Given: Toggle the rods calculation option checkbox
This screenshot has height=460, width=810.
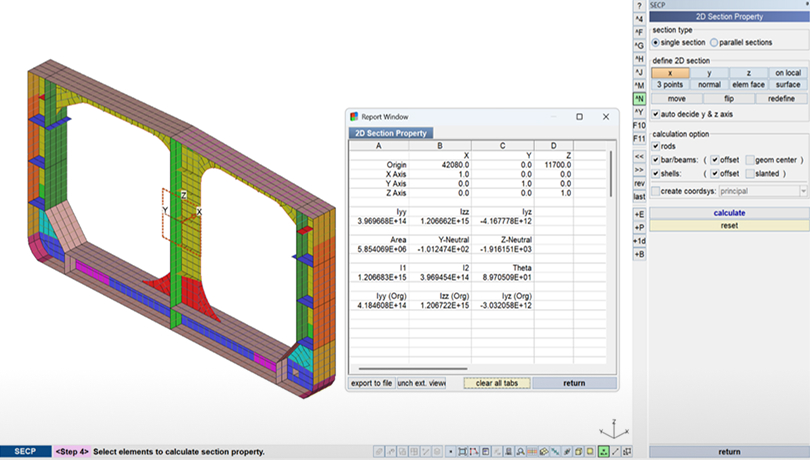Looking at the screenshot, I should pos(656,146).
